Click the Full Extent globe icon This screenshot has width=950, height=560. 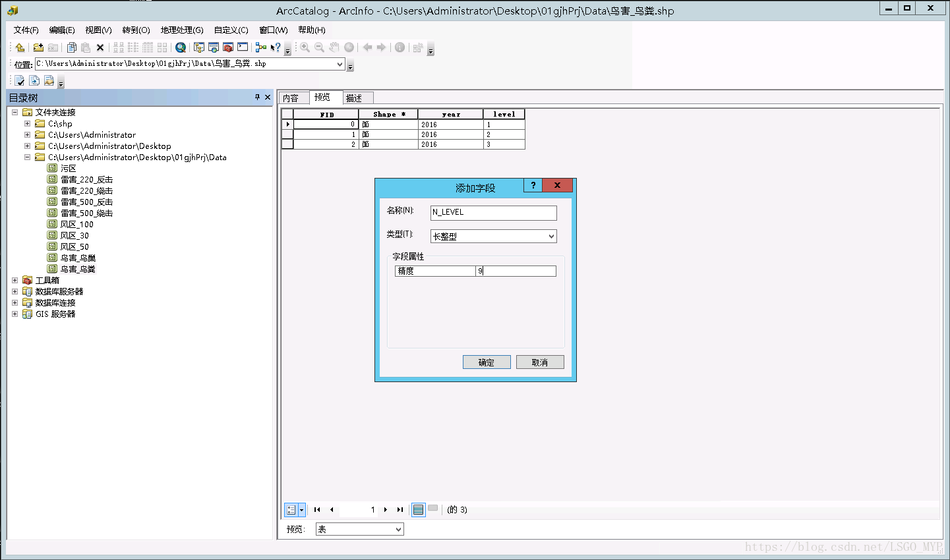pyautogui.click(x=349, y=47)
